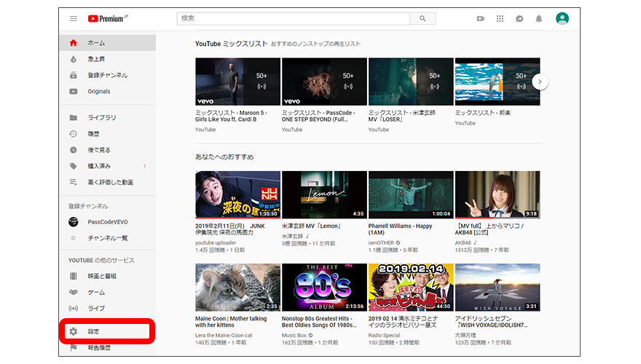Screen dimensions: 641x364
Task: Open Maroon 5 Girls Like You mix thumbnail
Action: tap(238, 82)
